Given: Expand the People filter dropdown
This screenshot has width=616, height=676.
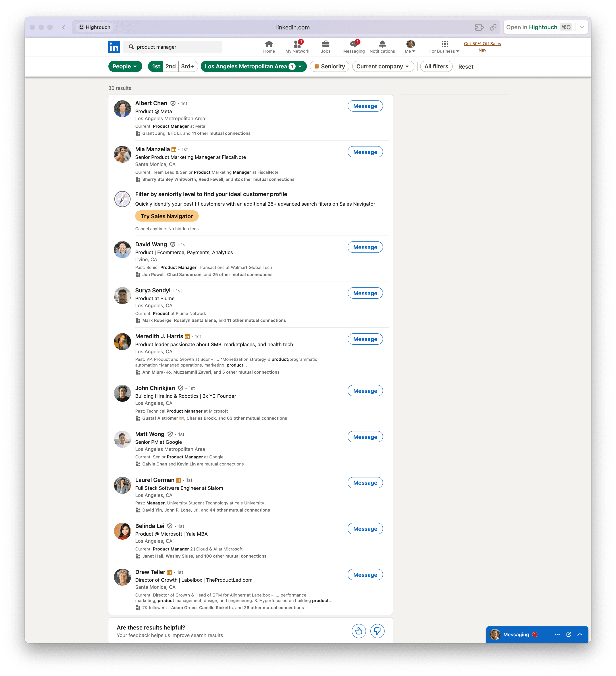Looking at the screenshot, I should (x=125, y=66).
